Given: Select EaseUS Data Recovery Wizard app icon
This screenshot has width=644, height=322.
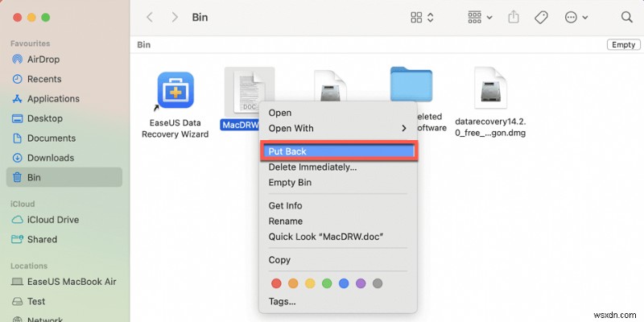Looking at the screenshot, I should pyautogui.click(x=175, y=90).
